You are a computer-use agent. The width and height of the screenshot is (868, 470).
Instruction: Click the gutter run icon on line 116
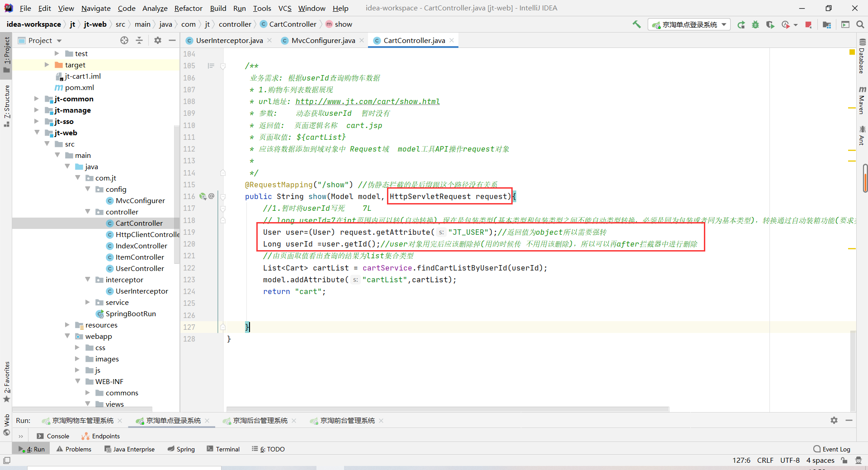203,196
